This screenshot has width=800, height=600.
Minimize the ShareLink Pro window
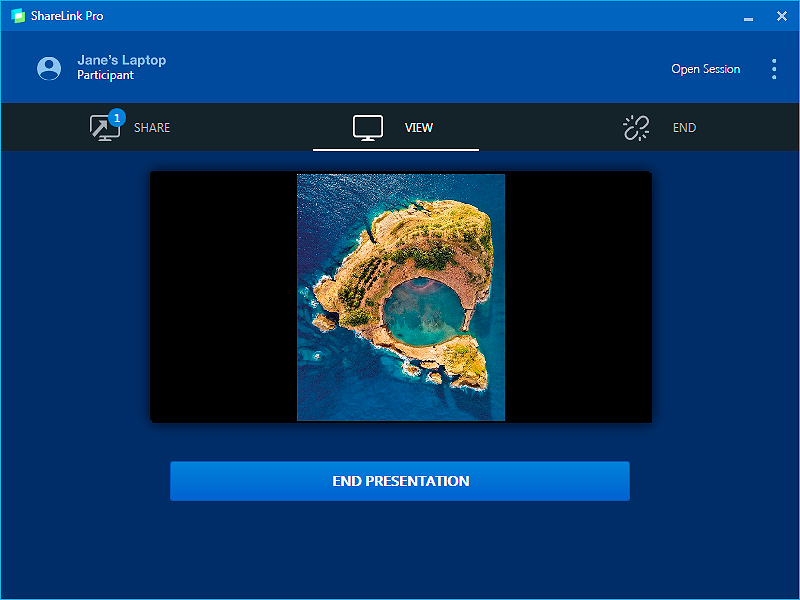coord(748,17)
